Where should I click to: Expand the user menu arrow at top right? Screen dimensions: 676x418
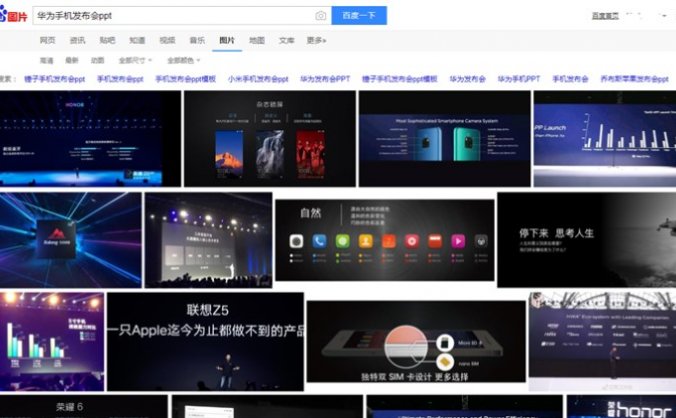(663, 16)
